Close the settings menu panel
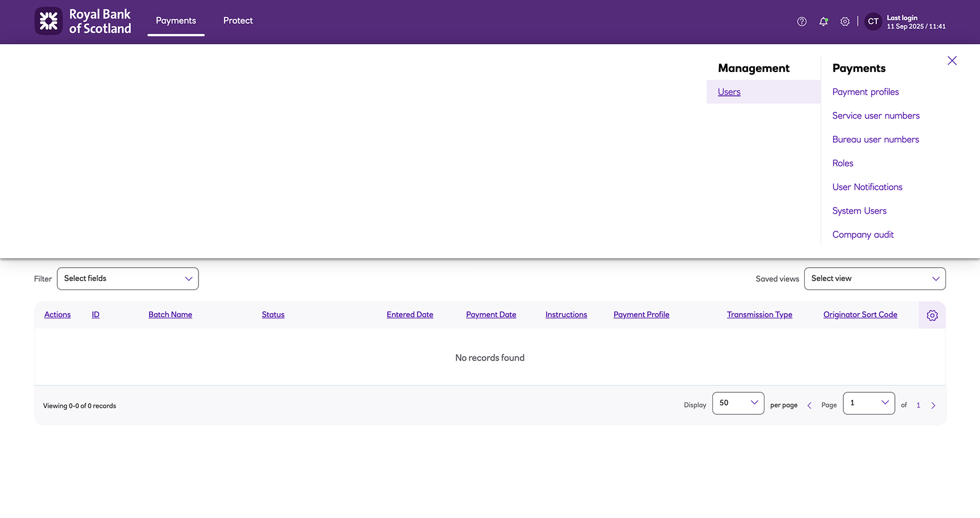980x518 pixels. coord(952,61)
